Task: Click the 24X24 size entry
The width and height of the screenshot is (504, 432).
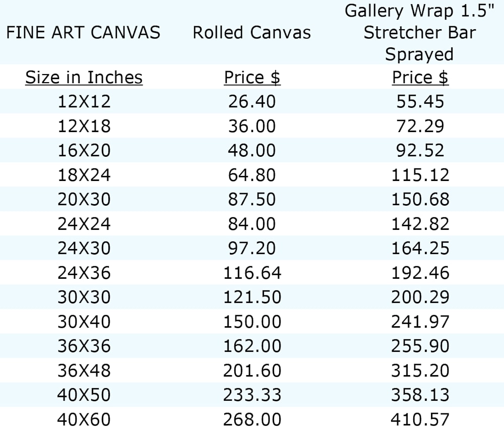Action: coord(84,223)
